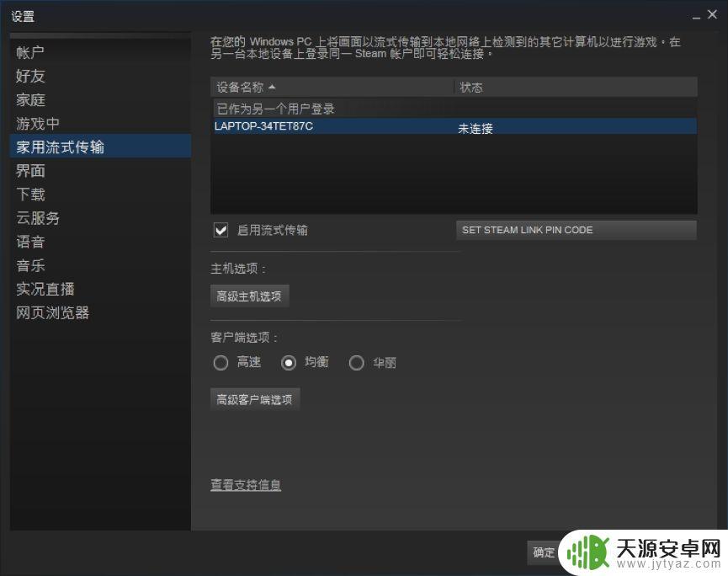Select the 家用流式传输 sidebar item
This screenshot has height=576, width=728.
pyautogui.click(x=100, y=147)
